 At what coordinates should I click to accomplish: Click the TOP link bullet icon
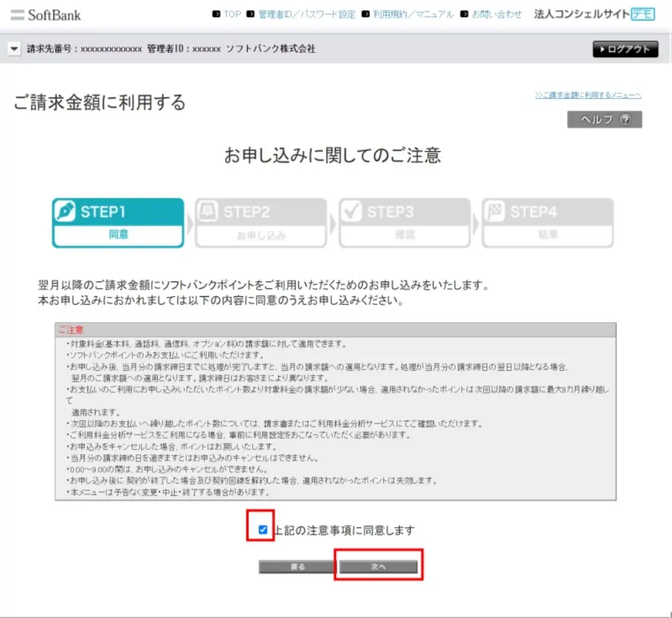[x=216, y=14]
